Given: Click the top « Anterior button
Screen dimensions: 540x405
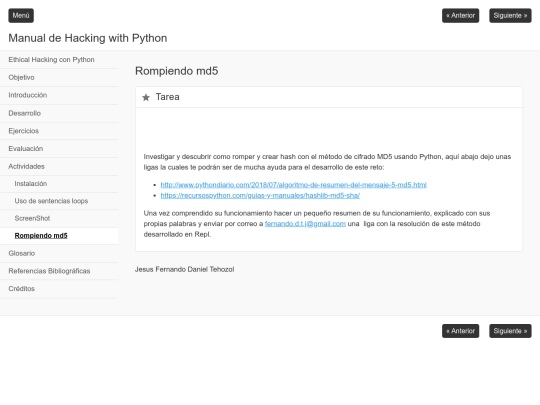Looking at the screenshot, I should [460, 15].
